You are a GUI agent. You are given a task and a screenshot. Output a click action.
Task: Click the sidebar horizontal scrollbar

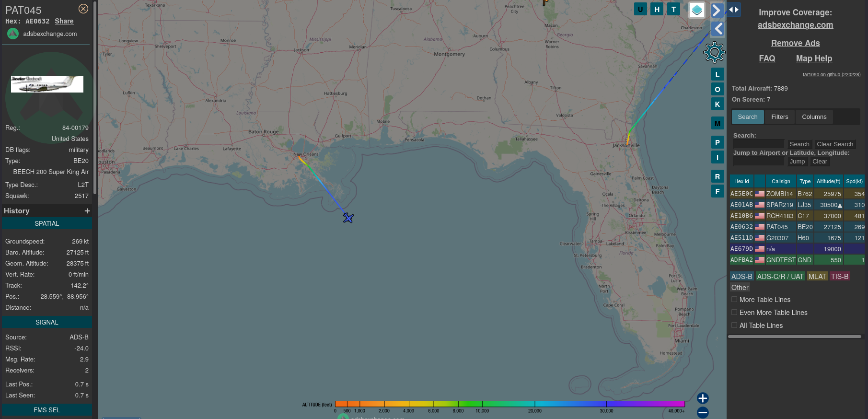point(795,337)
